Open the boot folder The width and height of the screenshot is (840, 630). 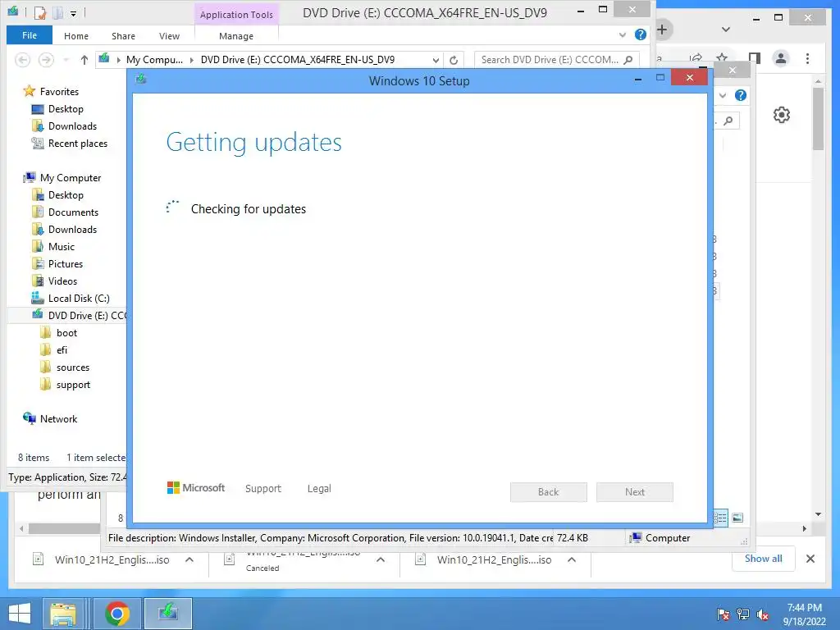click(x=66, y=333)
